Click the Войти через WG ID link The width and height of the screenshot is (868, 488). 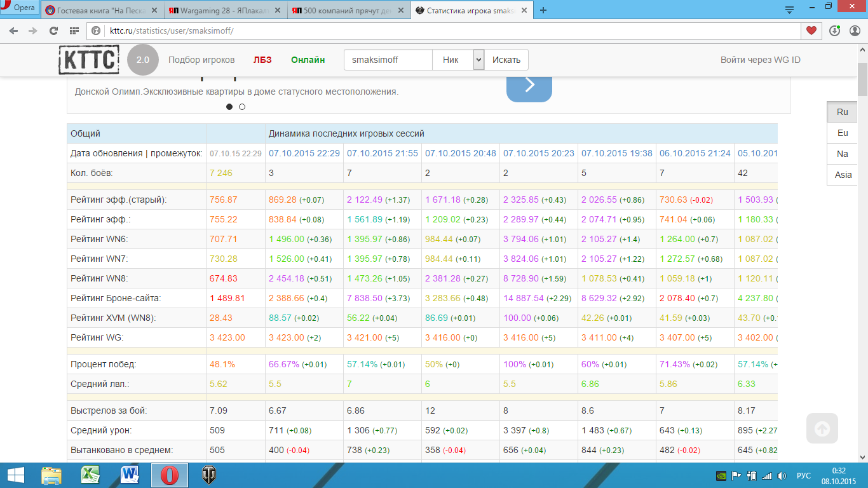click(761, 60)
